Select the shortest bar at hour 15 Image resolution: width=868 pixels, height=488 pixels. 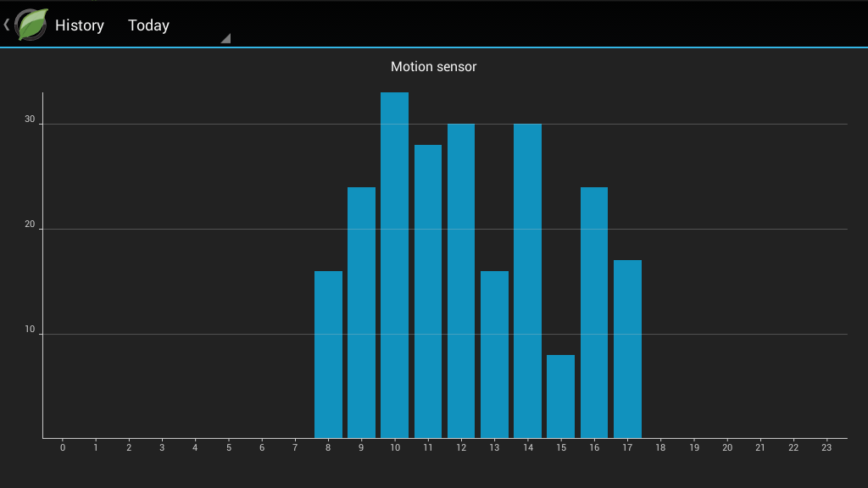561,396
